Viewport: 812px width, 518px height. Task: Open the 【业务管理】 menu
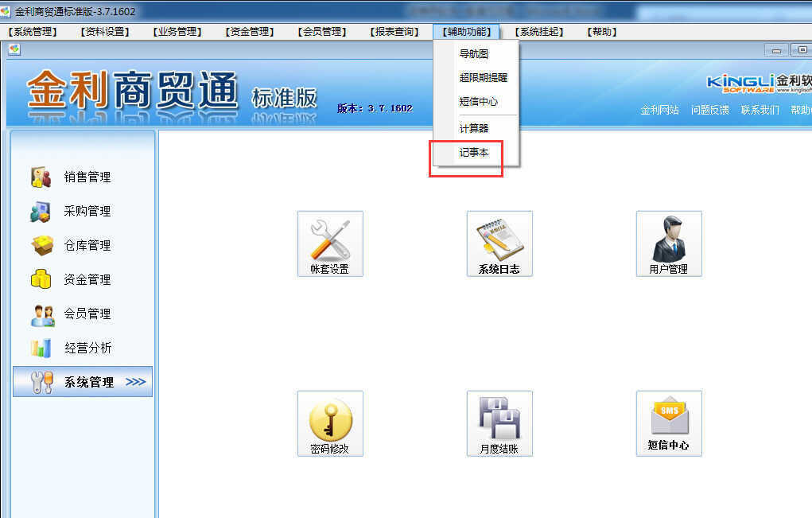tap(177, 32)
